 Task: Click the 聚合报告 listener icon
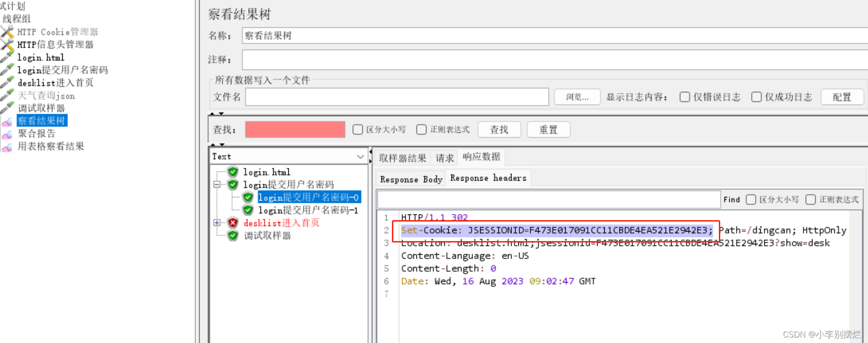[7, 134]
